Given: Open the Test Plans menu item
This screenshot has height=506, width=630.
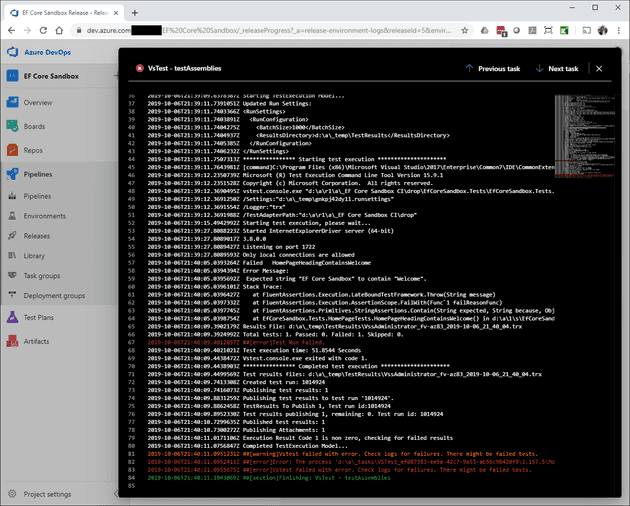Looking at the screenshot, I should click(x=39, y=318).
